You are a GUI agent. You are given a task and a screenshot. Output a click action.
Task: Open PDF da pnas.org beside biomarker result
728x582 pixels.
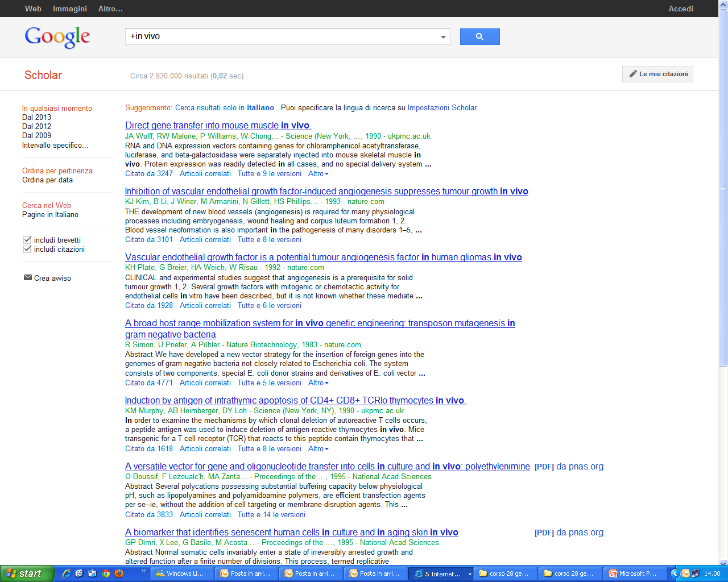pos(569,532)
